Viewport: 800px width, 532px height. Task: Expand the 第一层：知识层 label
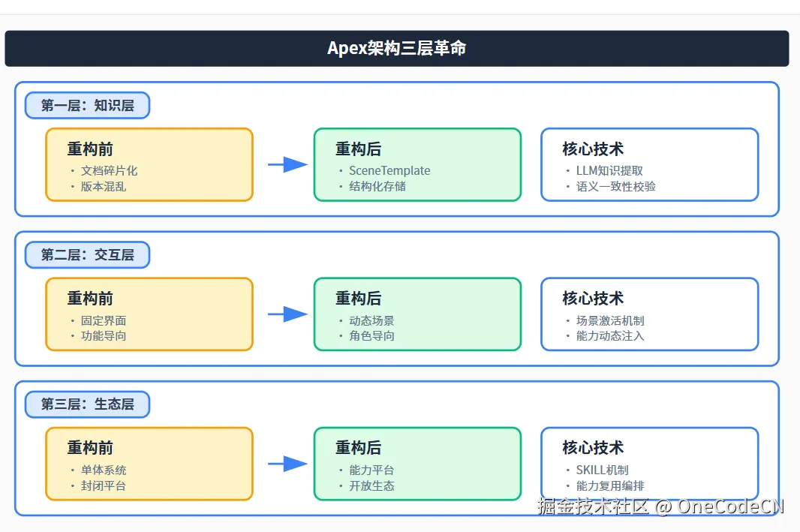tap(87, 105)
